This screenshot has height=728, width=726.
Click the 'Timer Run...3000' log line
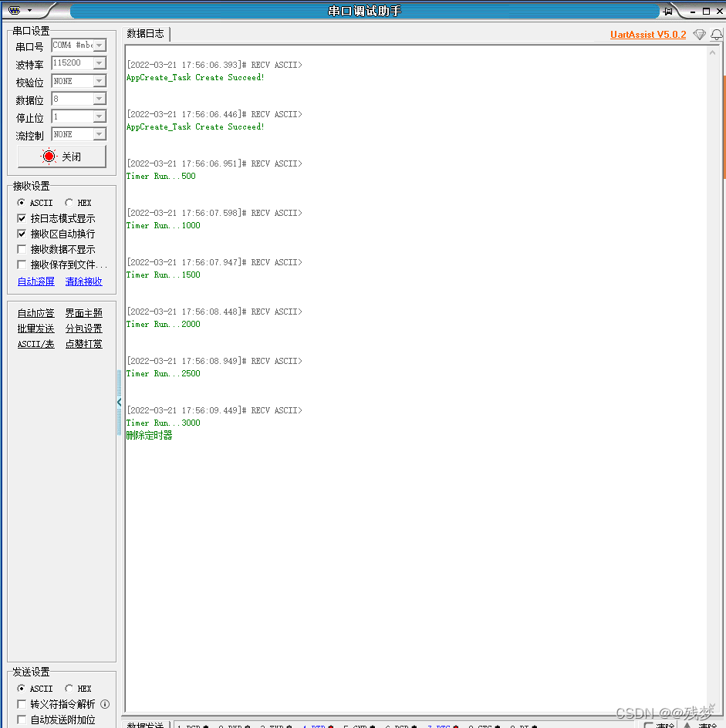[x=164, y=423]
